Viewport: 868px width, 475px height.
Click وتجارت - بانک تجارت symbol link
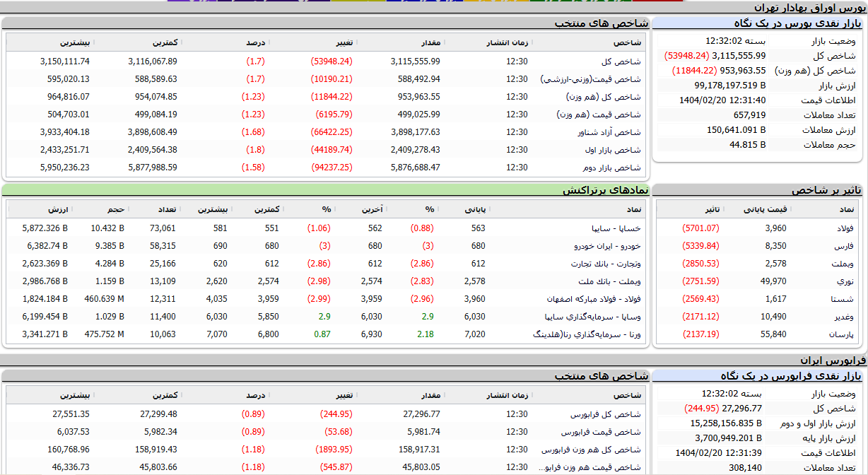606,264
